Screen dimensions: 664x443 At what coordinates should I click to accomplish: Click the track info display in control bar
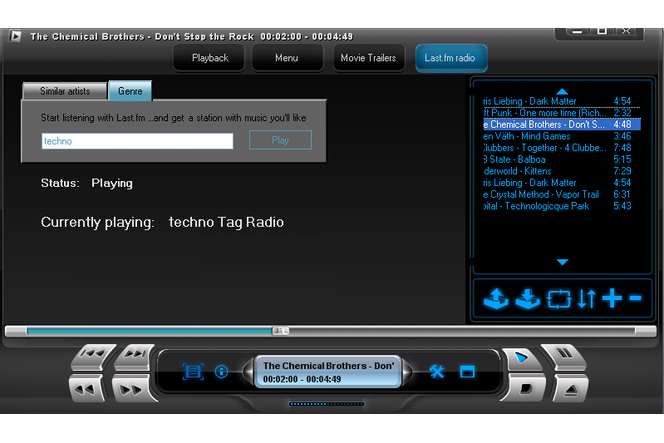[328, 372]
